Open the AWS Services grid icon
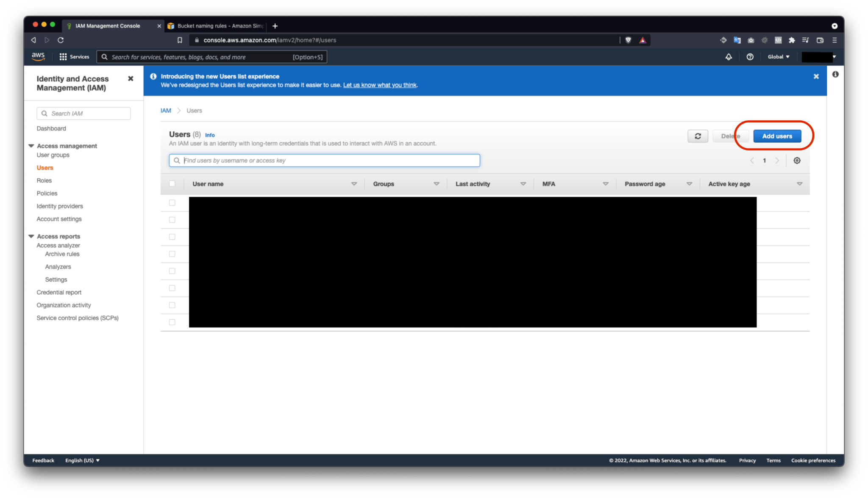Screen dimensions: 868x498 (63, 56)
